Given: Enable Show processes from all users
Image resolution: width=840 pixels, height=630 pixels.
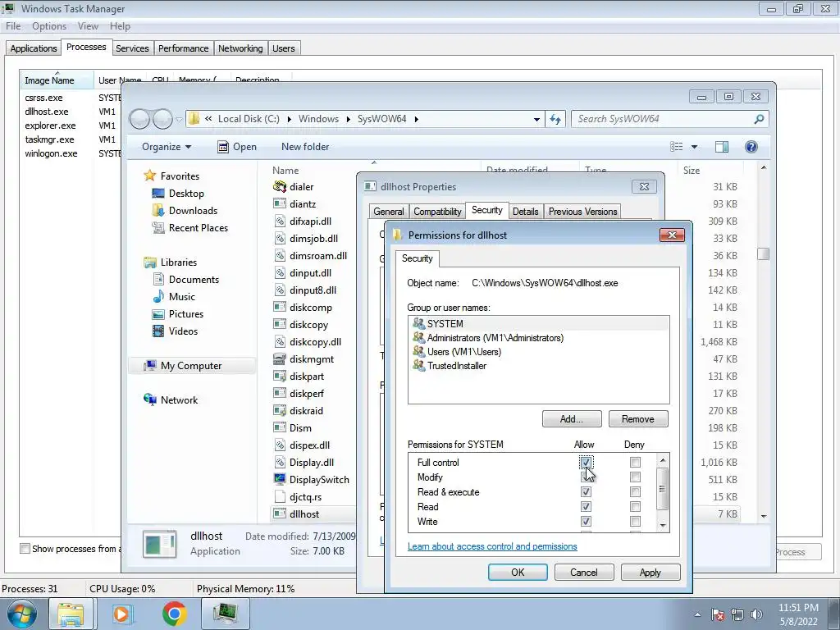Looking at the screenshot, I should click(25, 549).
